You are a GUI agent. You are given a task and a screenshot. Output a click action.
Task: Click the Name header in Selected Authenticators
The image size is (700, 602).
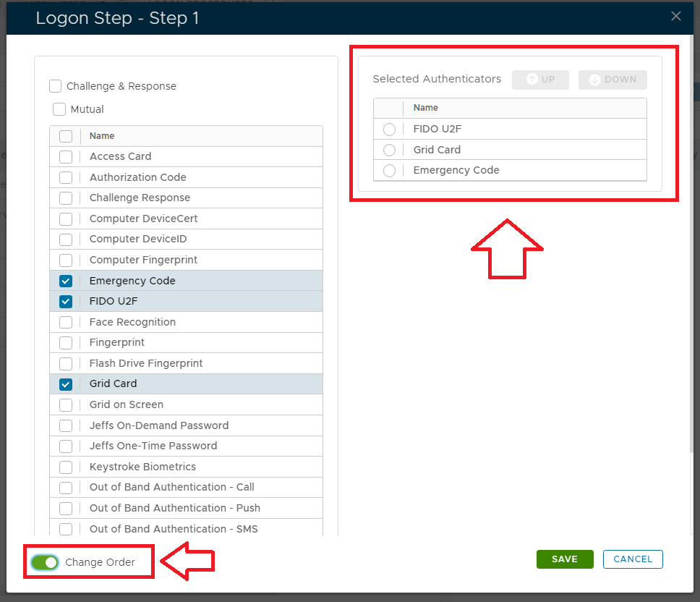(x=425, y=108)
